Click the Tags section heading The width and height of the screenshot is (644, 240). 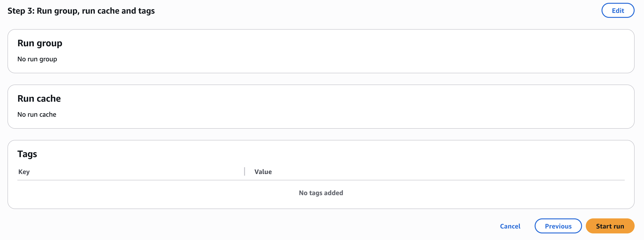click(27, 154)
